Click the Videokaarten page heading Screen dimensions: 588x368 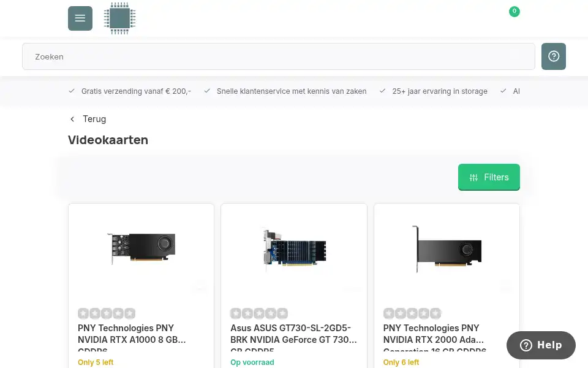click(108, 140)
